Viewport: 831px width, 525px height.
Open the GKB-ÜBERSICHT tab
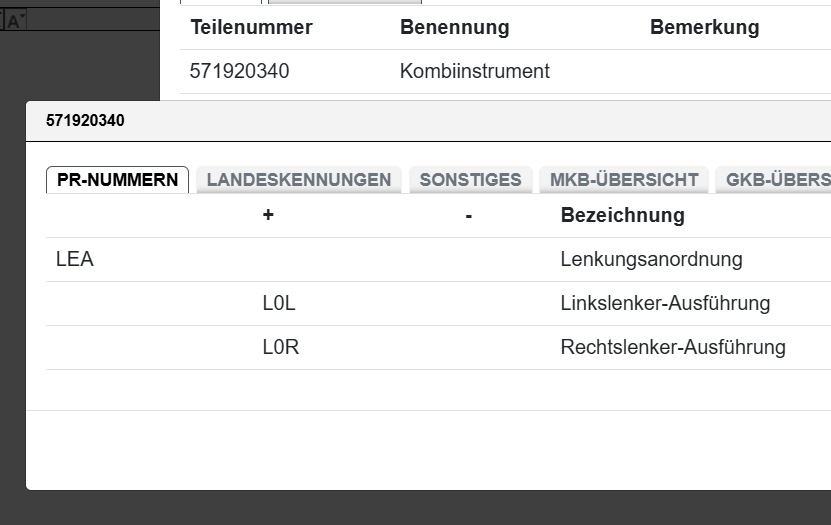click(x=777, y=180)
